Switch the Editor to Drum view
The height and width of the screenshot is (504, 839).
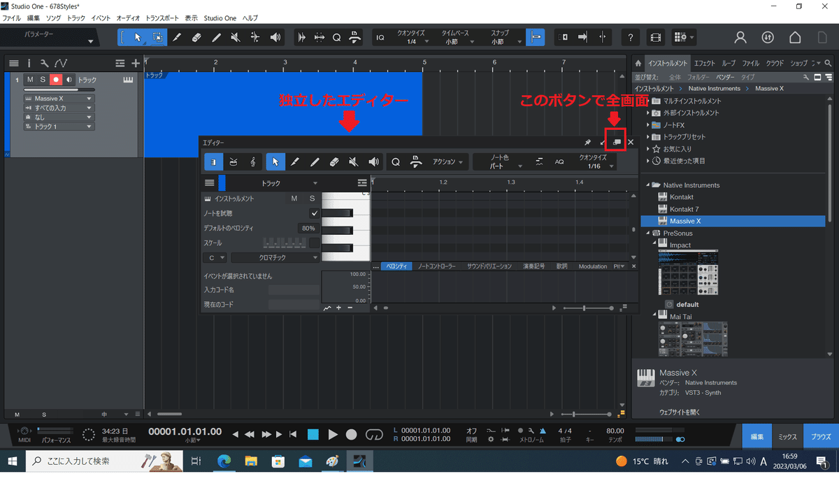tap(234, 161)
